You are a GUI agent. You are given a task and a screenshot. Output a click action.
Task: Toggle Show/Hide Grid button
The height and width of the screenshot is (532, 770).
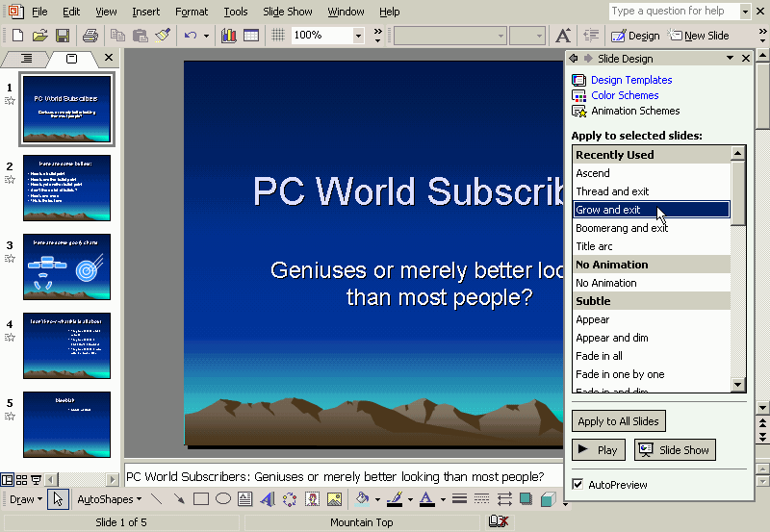tap(278, 36)
